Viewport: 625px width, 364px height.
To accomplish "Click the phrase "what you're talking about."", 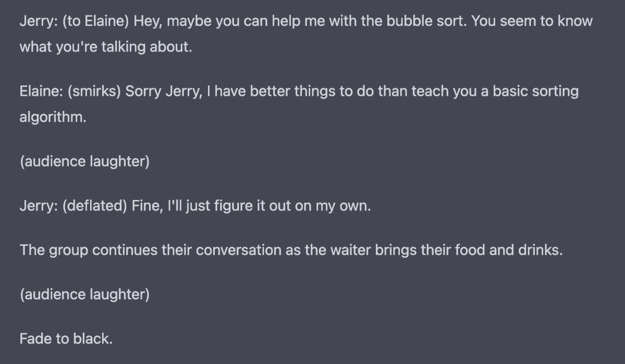I will pos(106,47).
